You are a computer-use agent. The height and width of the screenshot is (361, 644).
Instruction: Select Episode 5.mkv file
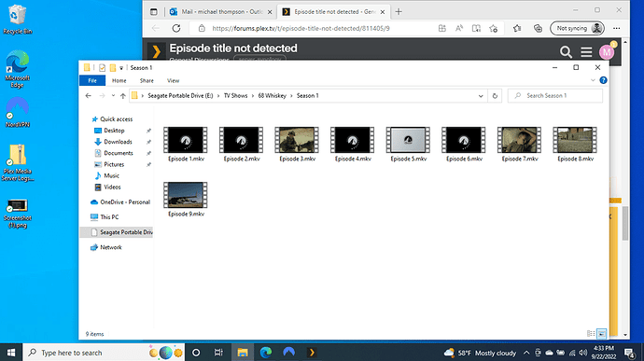(408, 145)
